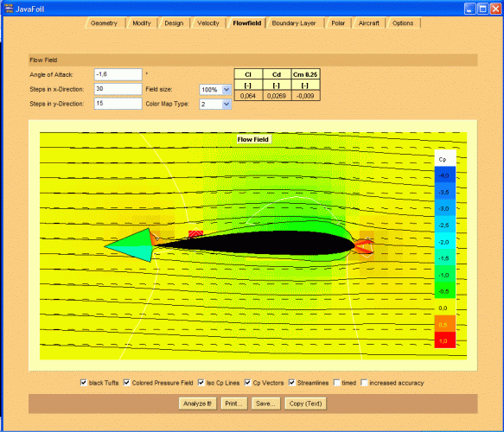Viewport: 504px width, 432px height.
Task: Toggle the Streamlines checkbox
Action: tap(291, 382)
